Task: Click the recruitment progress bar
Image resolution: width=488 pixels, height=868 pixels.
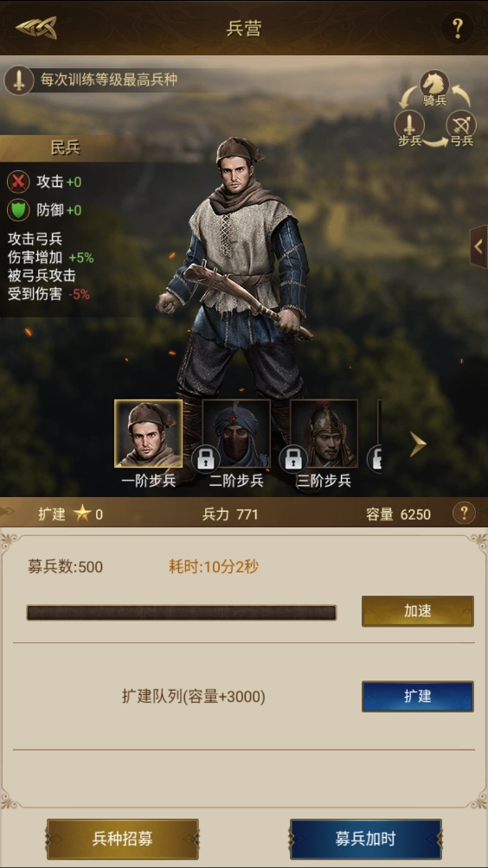Action: pyautogui.click(x=182, y=613)
